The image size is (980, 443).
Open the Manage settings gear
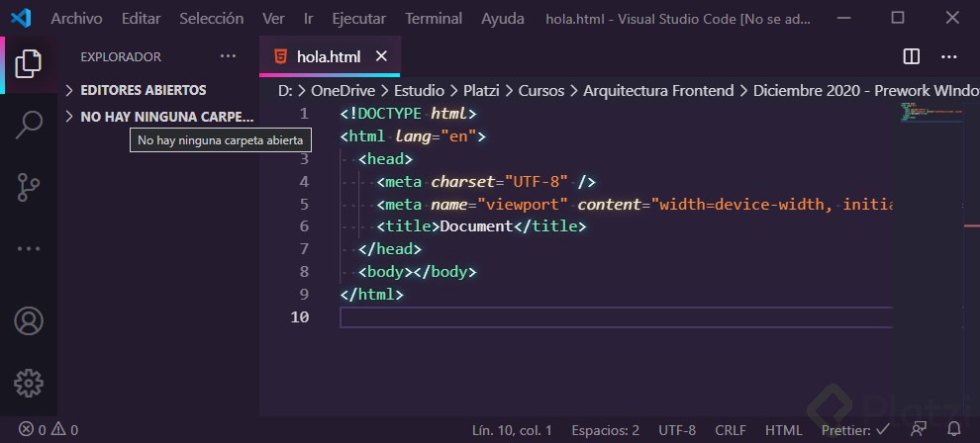click(x=29, y=383)
